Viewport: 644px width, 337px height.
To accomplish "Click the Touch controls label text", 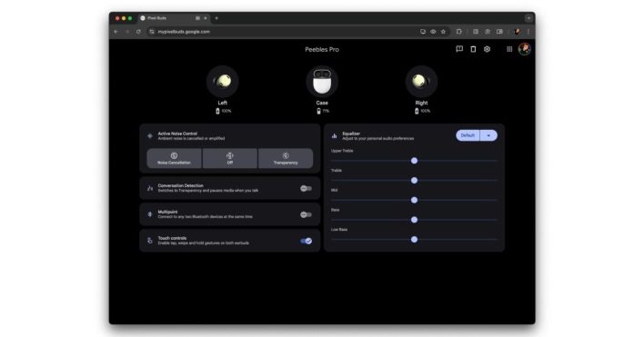I will point(172,238).
